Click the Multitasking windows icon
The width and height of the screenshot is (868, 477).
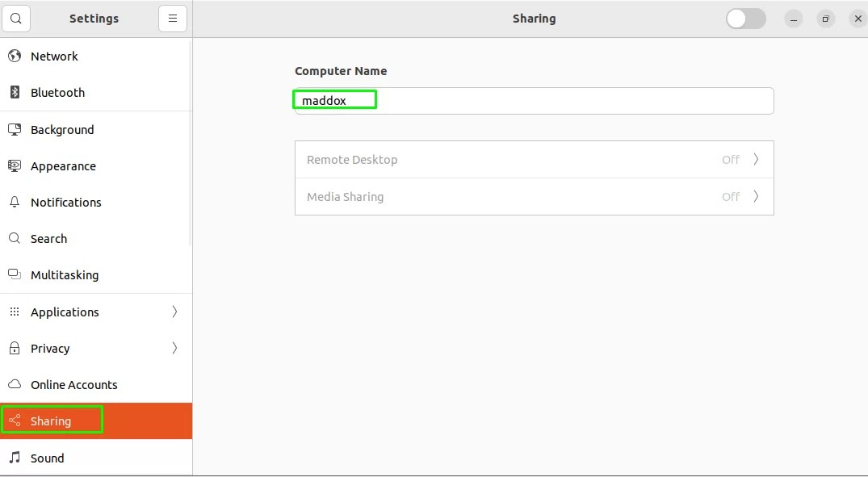[x=14, y=274]
